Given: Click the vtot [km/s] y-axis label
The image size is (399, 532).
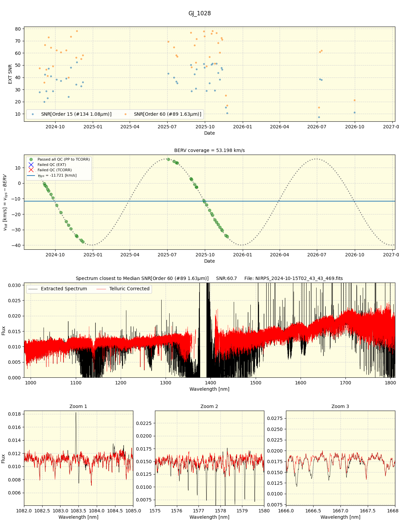Looking at the screenshot, I should 5,202.
